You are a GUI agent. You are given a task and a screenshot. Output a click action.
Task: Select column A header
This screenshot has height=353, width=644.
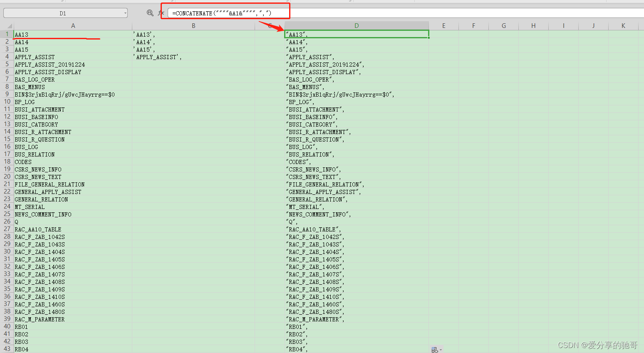(x=73, y=26)
